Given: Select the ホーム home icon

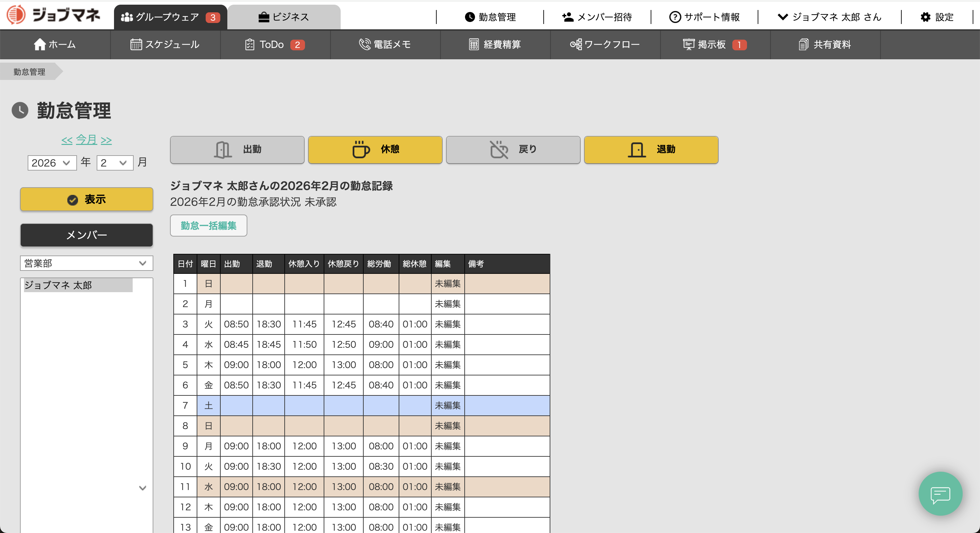Looking at the screenshot, I should (40, 45).
